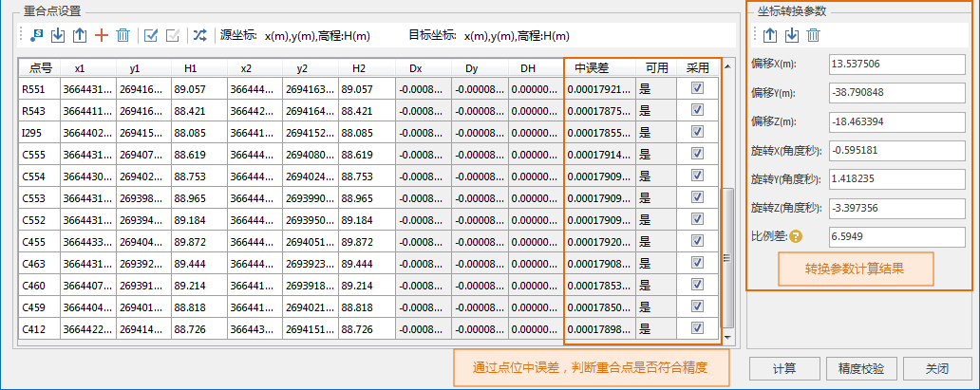Image resolution: width=980 pixels, height=390 pixels.
Task: Click the export (up arrow) icon in the 重合点设置 toolbar
Action: click(80, 35)
